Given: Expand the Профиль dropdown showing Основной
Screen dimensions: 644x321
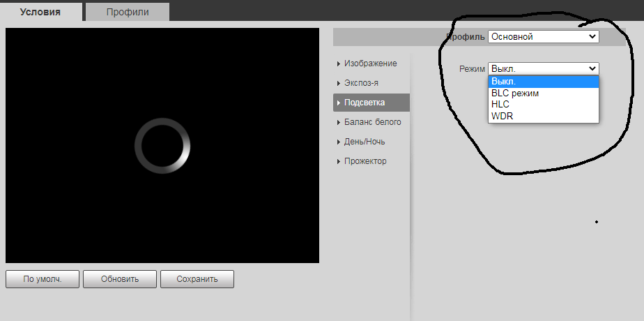Looking at the screenshot, I should 543,37.
